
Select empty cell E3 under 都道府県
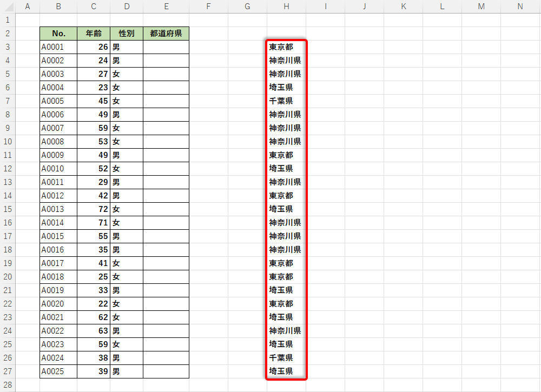coord(166,47)
